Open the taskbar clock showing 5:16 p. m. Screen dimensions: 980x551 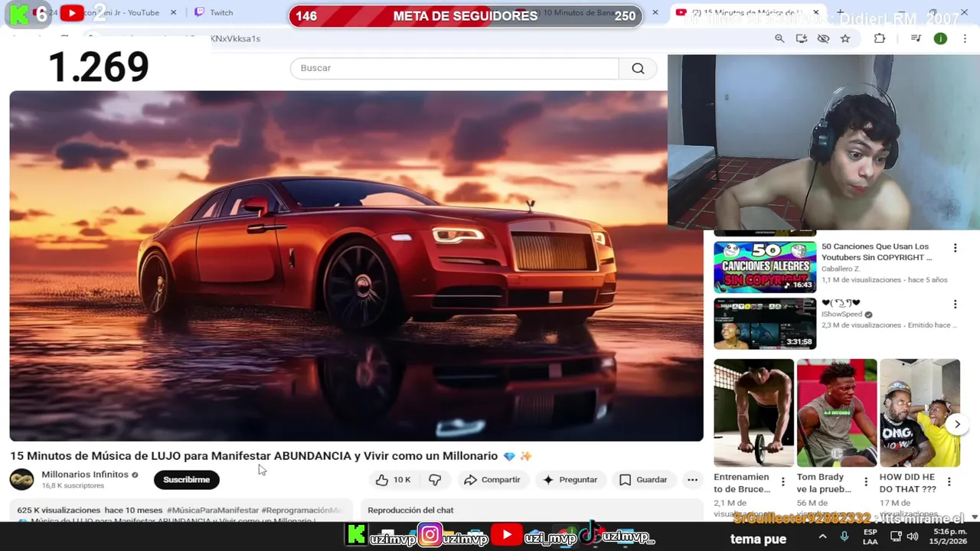point(949,536)
